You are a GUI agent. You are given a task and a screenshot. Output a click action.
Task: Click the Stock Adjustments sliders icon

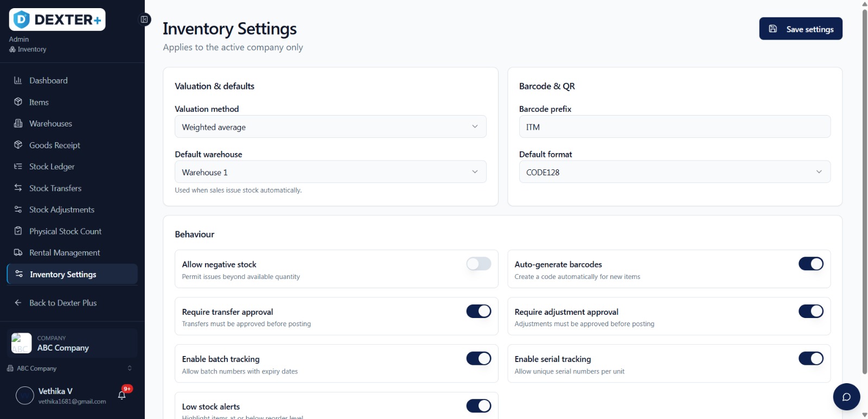point(18,210)
